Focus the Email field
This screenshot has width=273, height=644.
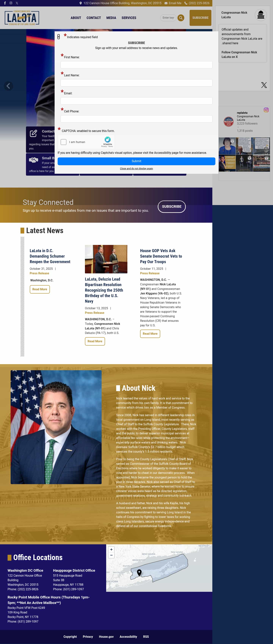click(136, 101)
